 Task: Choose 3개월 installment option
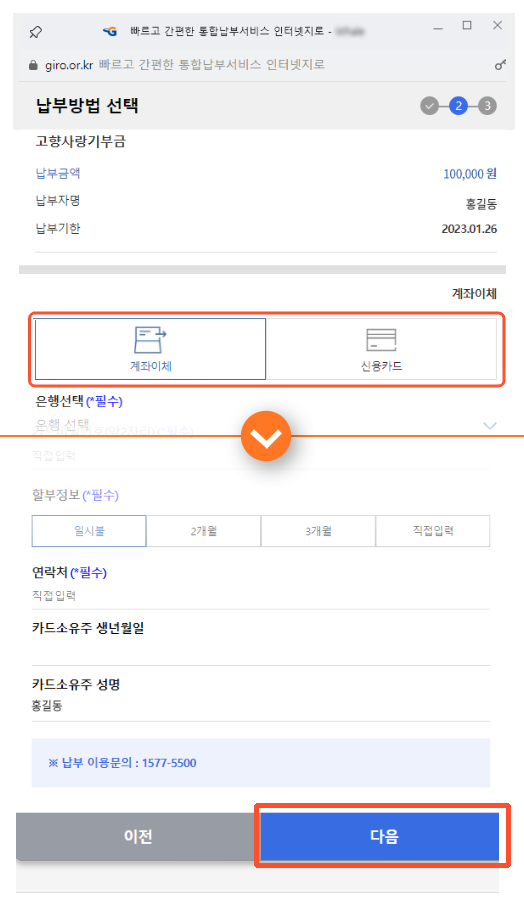pos(318,531)
